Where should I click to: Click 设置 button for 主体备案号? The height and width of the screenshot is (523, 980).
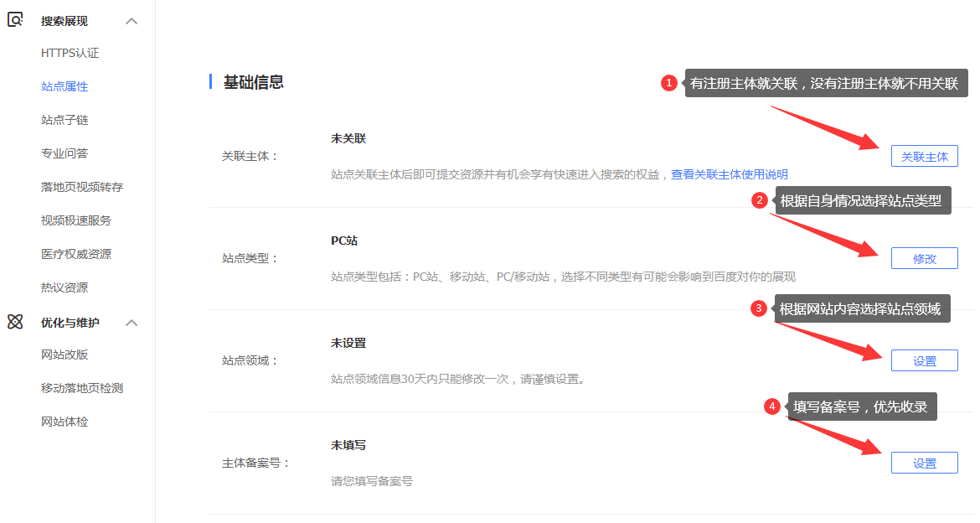[924, 463]
